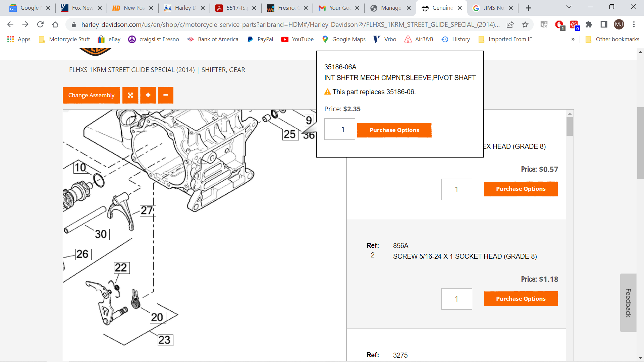Open the Extensions puzzle icon
This screenshot has height=362, width=644.
pyautogui.click(x=589, y=24)
